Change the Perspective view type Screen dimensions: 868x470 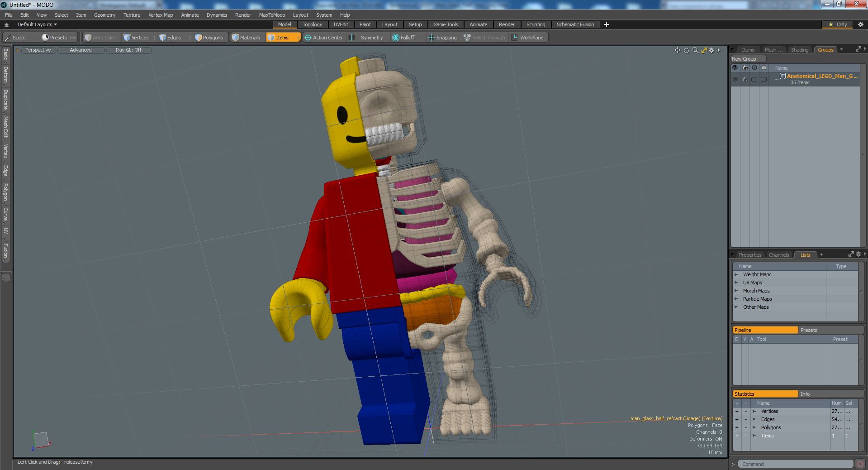(x=38, y=50)
